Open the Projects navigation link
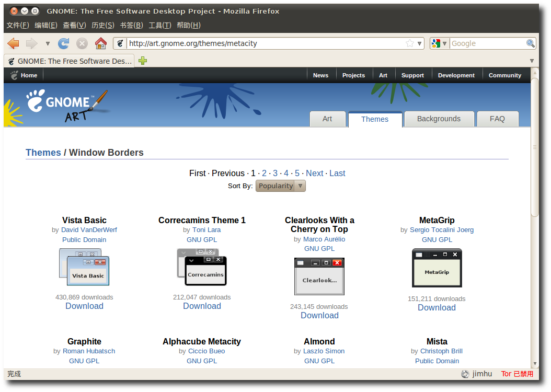The image size is (551, 392). [353, 75]
